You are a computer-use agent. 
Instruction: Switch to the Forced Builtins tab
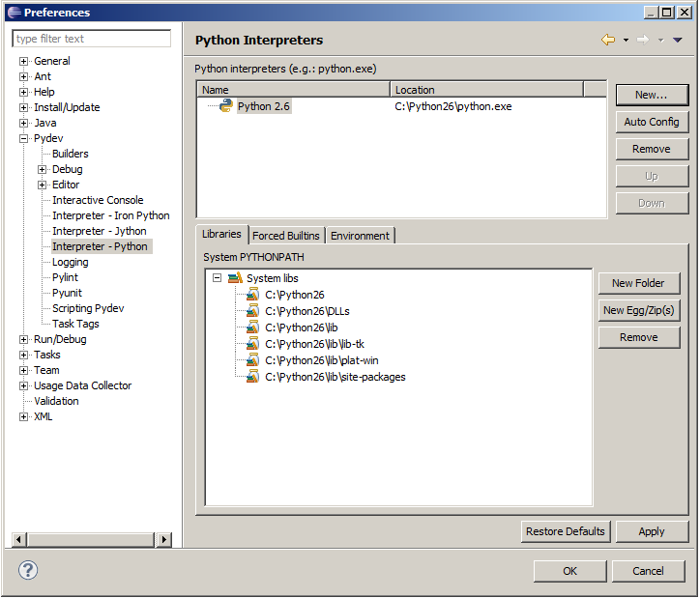(286, 236)
